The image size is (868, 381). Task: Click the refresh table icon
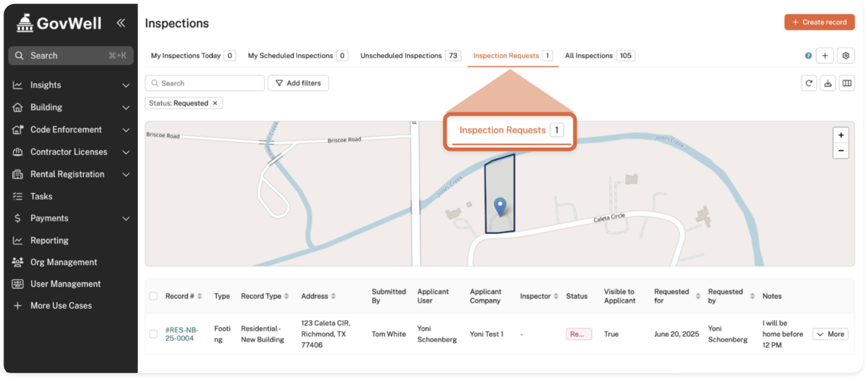(808, 83)
